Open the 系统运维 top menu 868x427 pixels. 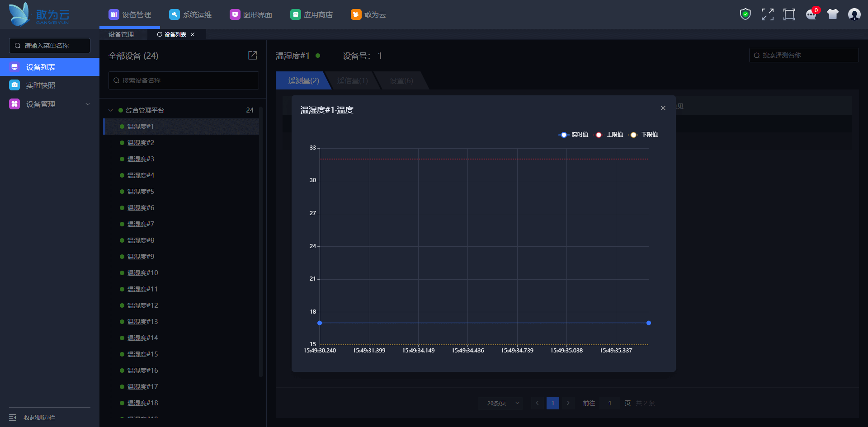[190, 14]
